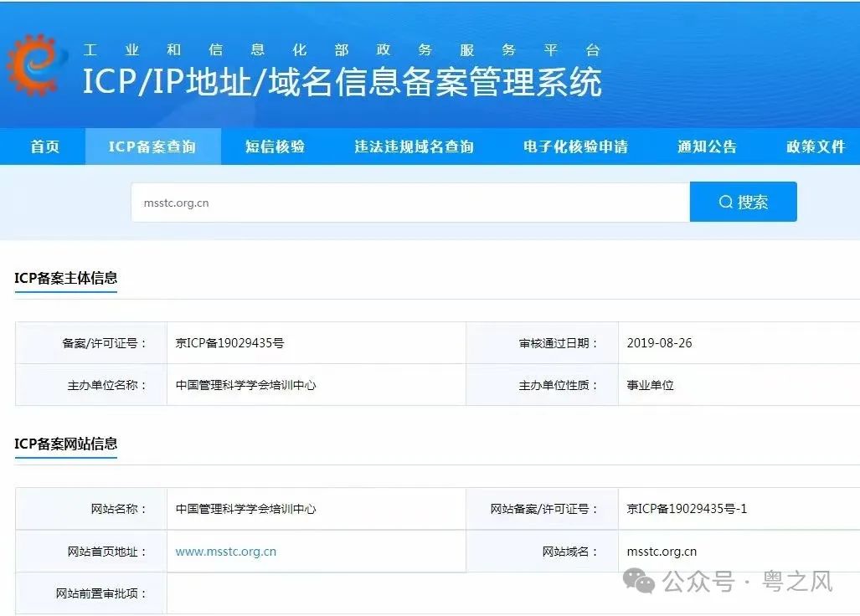The width and height of the screenshot is (860, 616).
Task: Open the 通知公告 tab
Action: 707,146
